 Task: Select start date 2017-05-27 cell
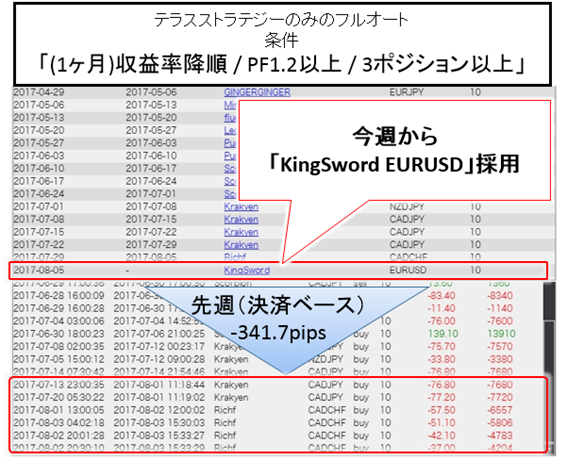[x=39, y=143]
